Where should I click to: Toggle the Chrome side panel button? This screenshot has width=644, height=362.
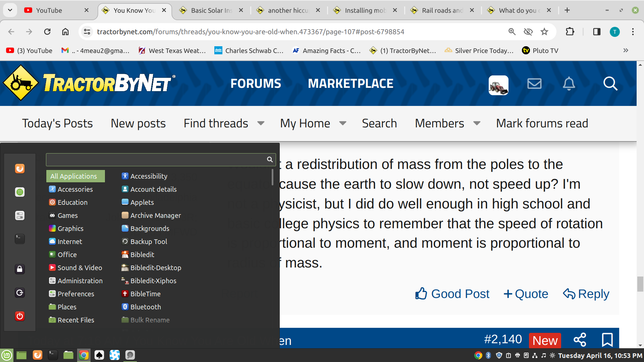click(596, 32)
